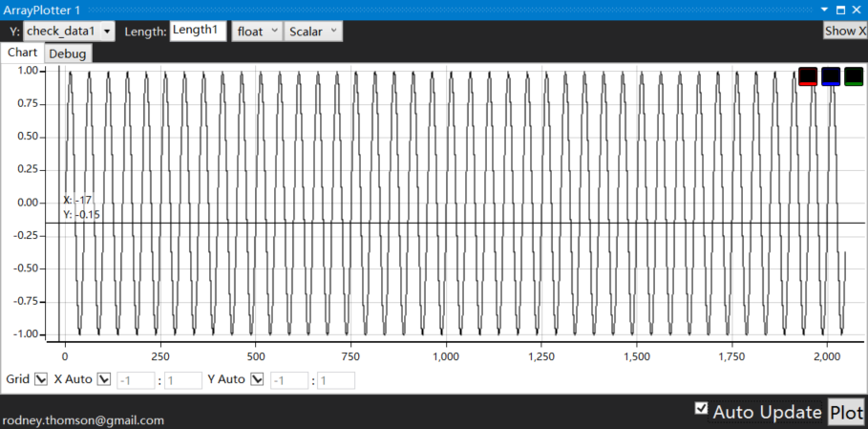Image resolution: width=868 pixels, height=429 pixels.
Task: Open the float data type dropdown
Action: pos(258,31)
